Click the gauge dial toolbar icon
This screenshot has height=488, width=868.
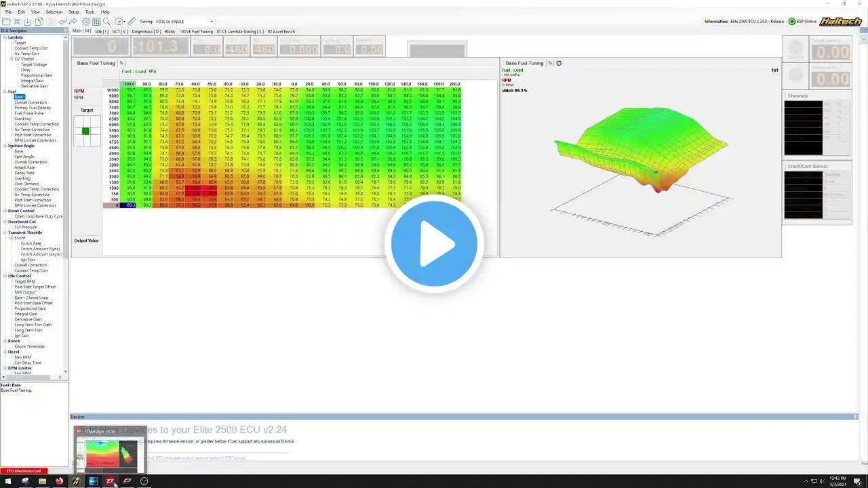coord(119,22)
